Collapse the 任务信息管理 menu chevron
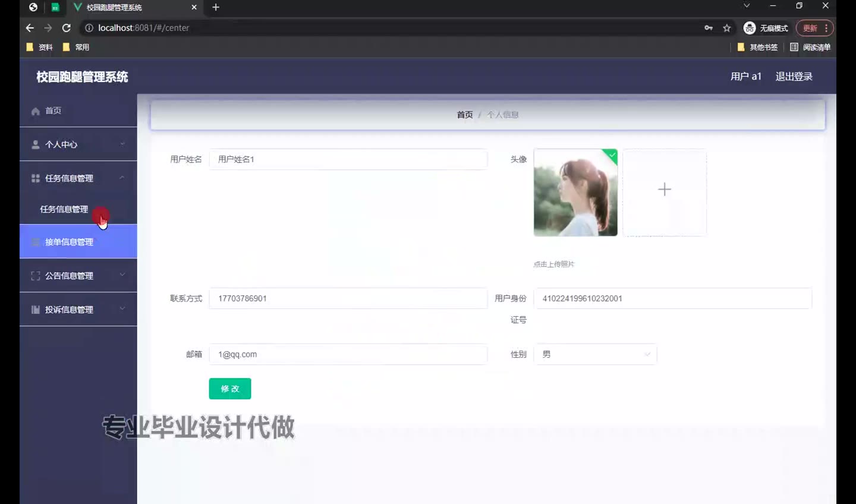 (122, 178)
